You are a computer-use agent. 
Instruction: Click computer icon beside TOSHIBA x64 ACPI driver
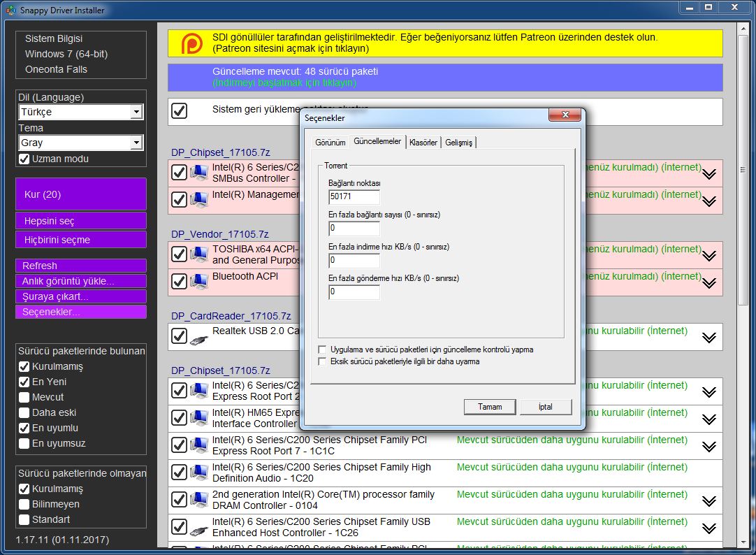pos(198,254)
